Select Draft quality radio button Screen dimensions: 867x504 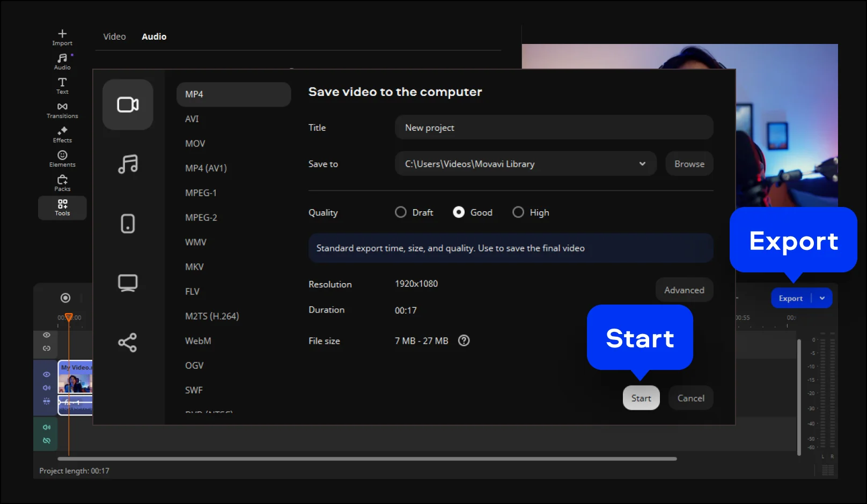coord(401,212)
